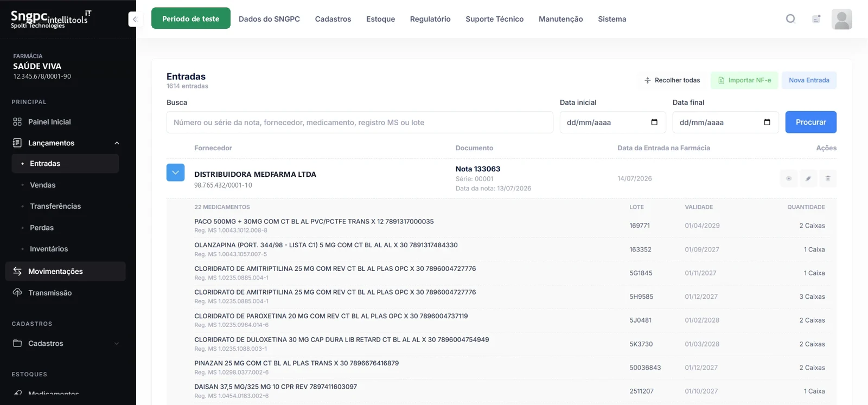Select Entradas in the sidebar
Screen dimensions: 868x405
(x=65, y=164)
